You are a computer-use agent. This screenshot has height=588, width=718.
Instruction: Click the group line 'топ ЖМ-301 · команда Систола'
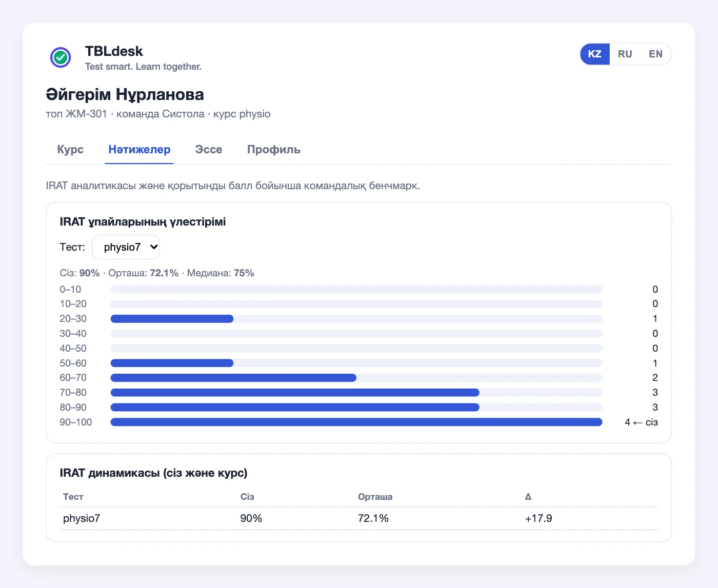[x=125, y=114]
